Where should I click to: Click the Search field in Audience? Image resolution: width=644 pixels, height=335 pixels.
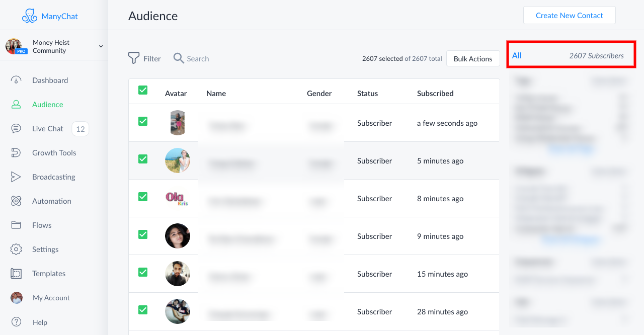[198, 59]
